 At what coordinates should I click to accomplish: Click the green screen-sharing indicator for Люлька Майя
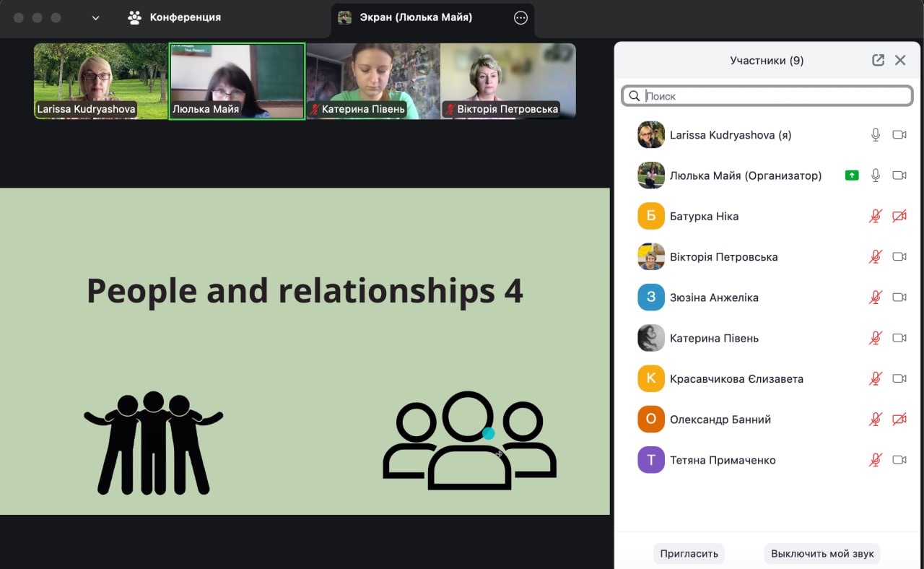coord(852,175)
